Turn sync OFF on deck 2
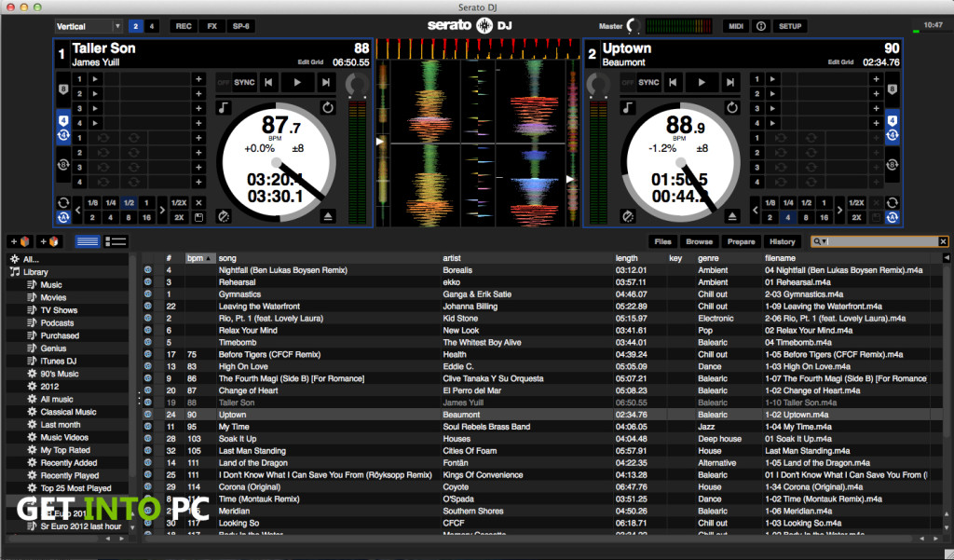This screenshot has width=954, height=560. click(627, 83)
